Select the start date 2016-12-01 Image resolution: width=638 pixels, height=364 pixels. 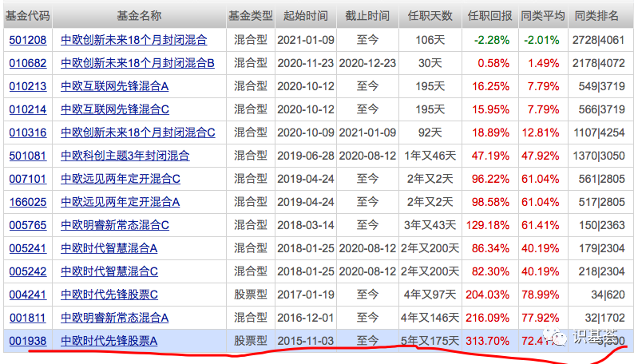pyautogui.click(x=306, y=318)
